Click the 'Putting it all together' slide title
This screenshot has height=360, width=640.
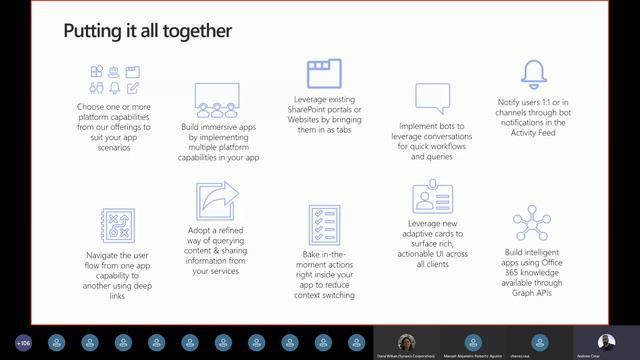147,31
